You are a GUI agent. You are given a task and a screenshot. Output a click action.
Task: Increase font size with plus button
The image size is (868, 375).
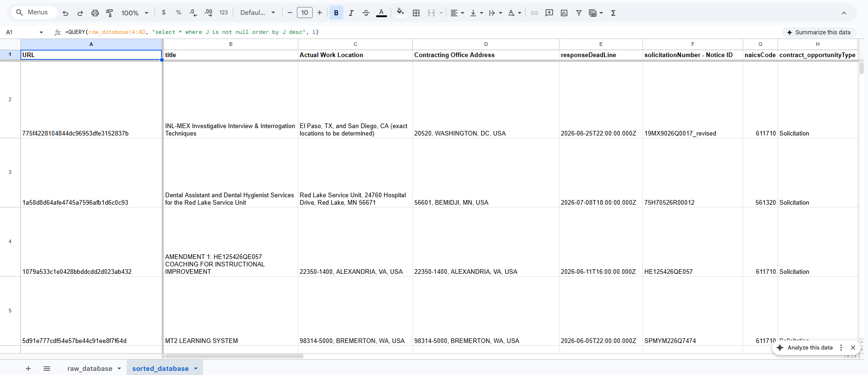click(x=319, y=13)
